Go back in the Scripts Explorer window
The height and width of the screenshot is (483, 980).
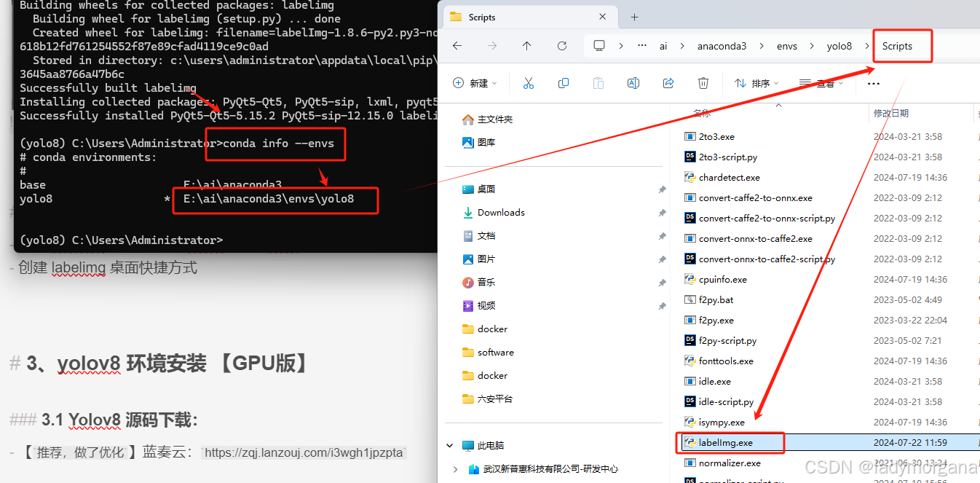[457, 46]
